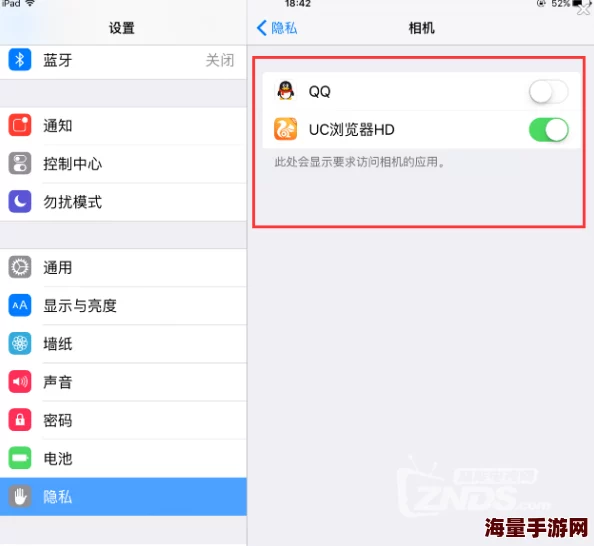This screenshot has width=594, height=546.
Task: Click the QQ penguin app icon
Action: pyautogui.click(x=286, y=91)
